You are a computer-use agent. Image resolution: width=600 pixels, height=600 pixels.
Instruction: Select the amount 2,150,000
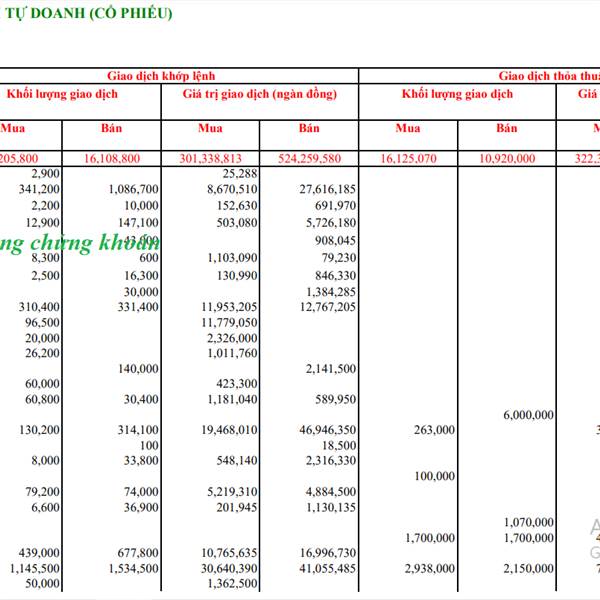528,568
